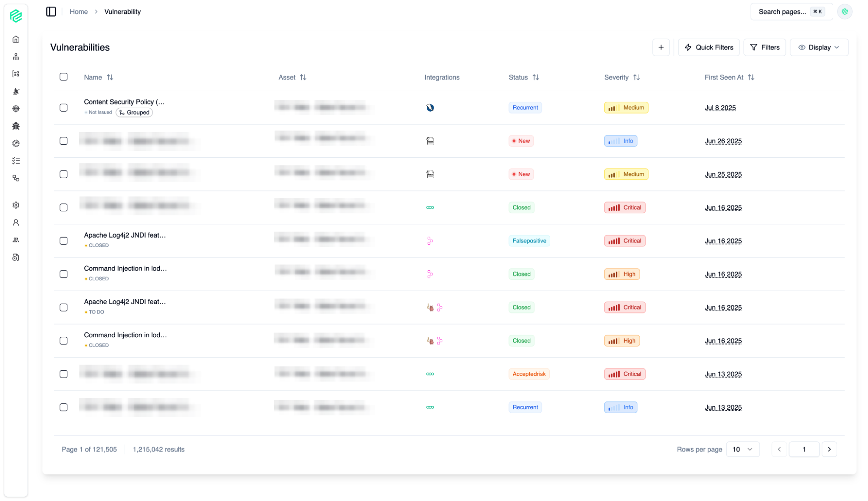Open the Home icon in sidebar
The height and width of the screenshot is (501, 868).
click(x=16, y=40)
